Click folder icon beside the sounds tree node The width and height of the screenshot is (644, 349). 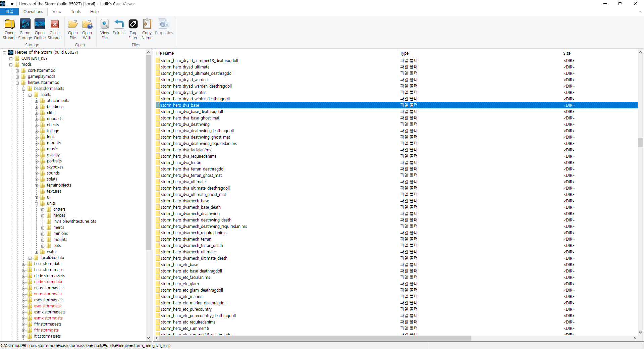43,173
